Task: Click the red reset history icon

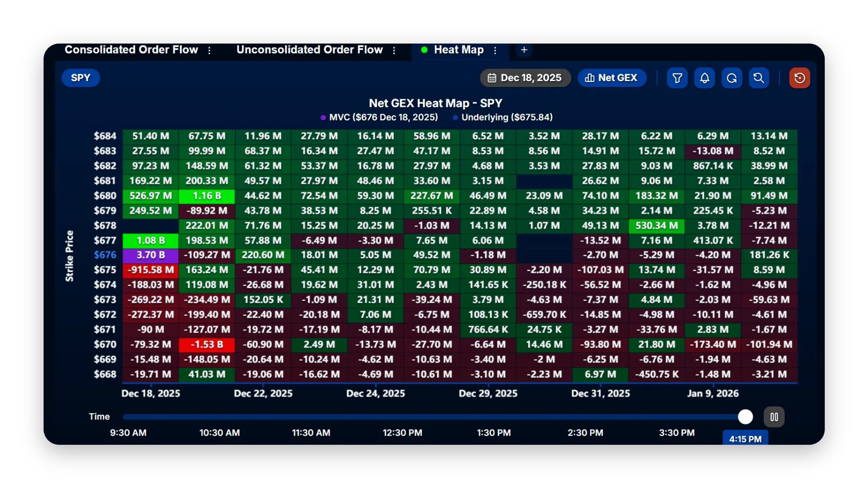Action: [800, 78]
